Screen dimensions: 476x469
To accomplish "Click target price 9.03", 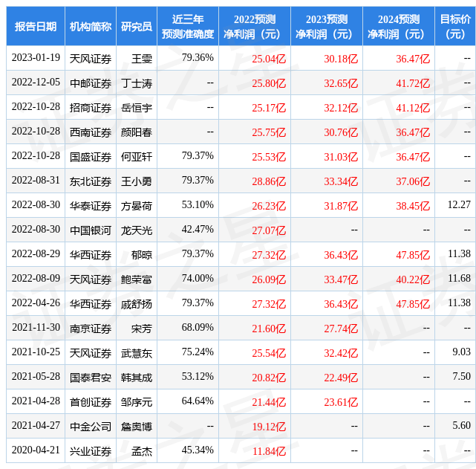I will pos(461,352).
